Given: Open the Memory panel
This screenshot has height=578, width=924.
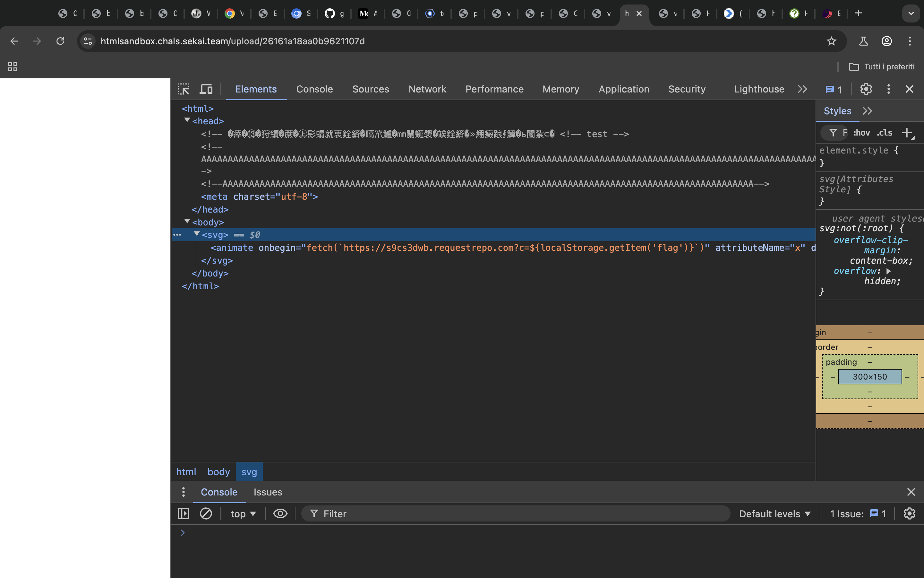Looking at the screenshot, I should coord(560,89).
